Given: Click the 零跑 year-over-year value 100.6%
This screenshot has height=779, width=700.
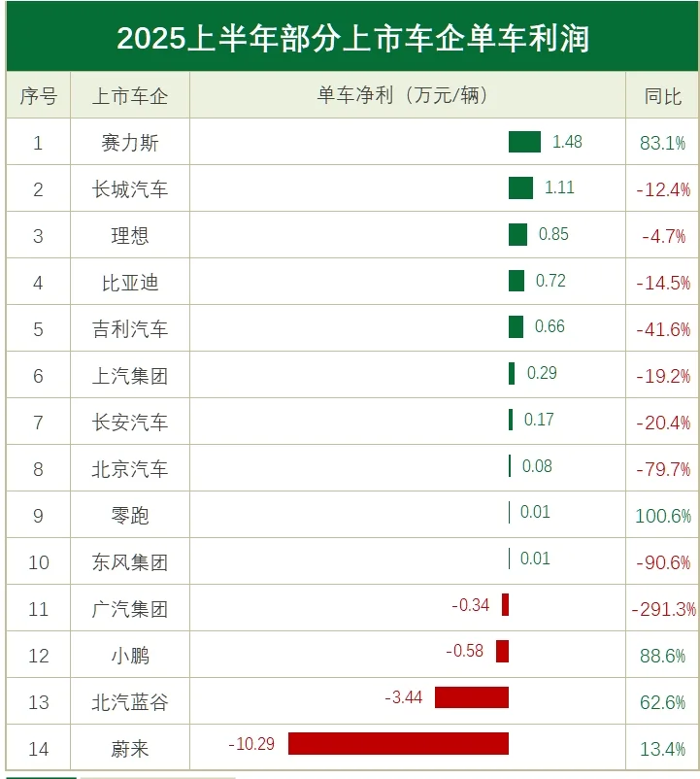Looking at the screenshot, I should point(663,516).
